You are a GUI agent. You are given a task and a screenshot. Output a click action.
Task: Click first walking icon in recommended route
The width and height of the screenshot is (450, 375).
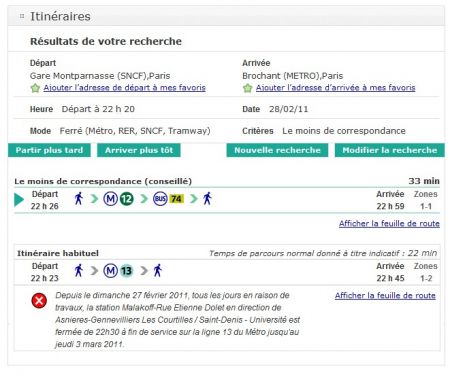coord(79,198)
